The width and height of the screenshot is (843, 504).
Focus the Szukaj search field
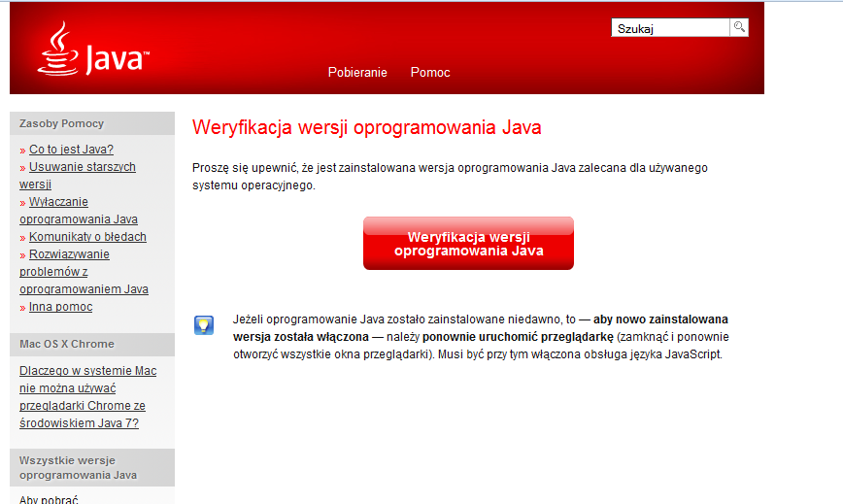pyautogui.click(x=670, y=28)
